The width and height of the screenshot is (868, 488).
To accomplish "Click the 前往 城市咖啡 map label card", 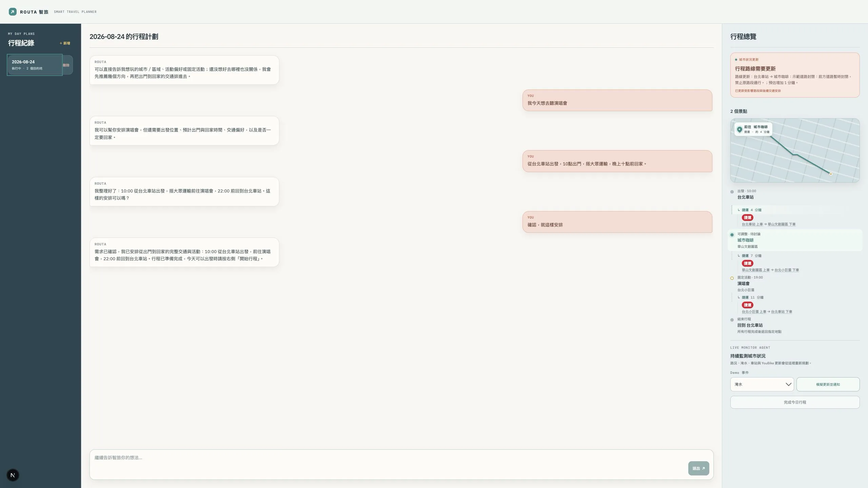I will [753, 129].
